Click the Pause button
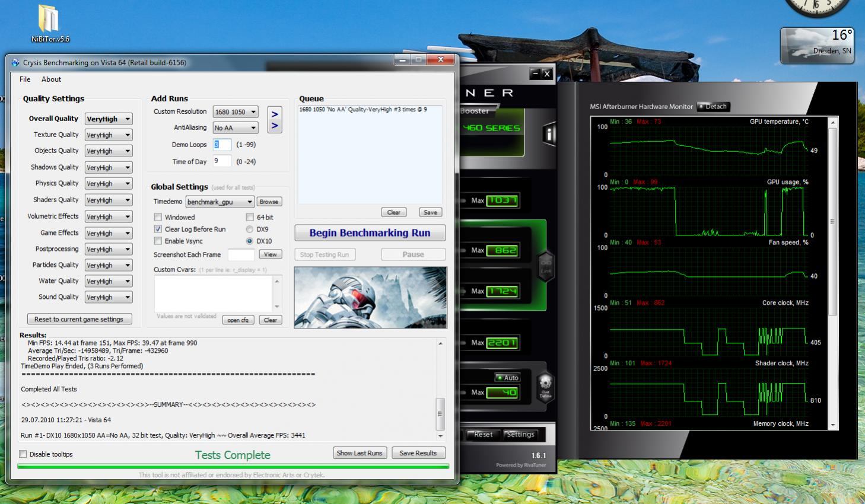 414,254
